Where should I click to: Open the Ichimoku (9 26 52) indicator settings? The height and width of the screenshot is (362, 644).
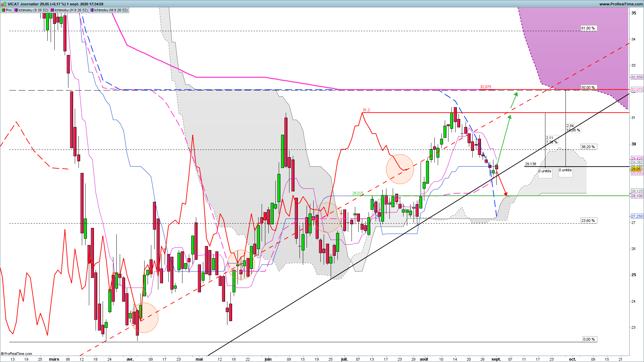(x=33, y=10)
